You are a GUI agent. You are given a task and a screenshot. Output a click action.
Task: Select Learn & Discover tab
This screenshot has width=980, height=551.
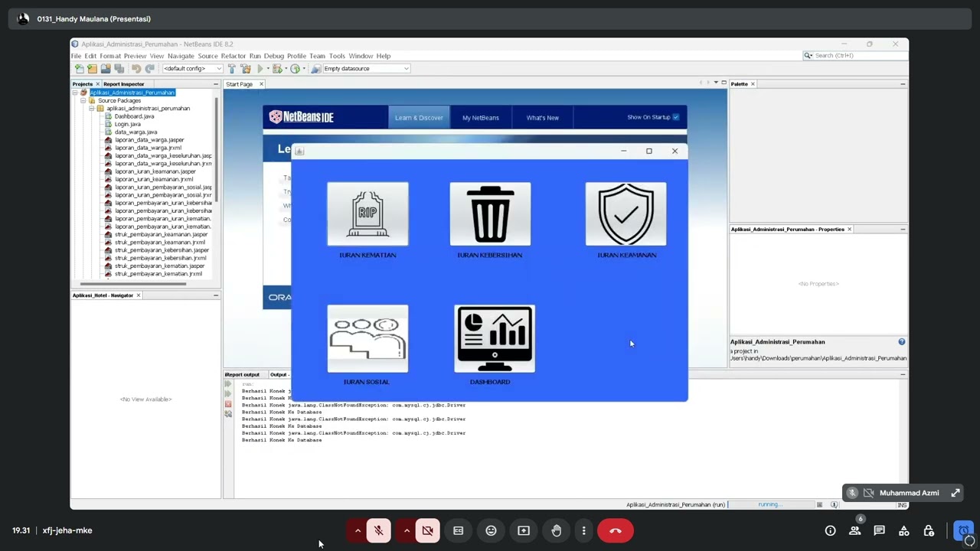[419, 117]
